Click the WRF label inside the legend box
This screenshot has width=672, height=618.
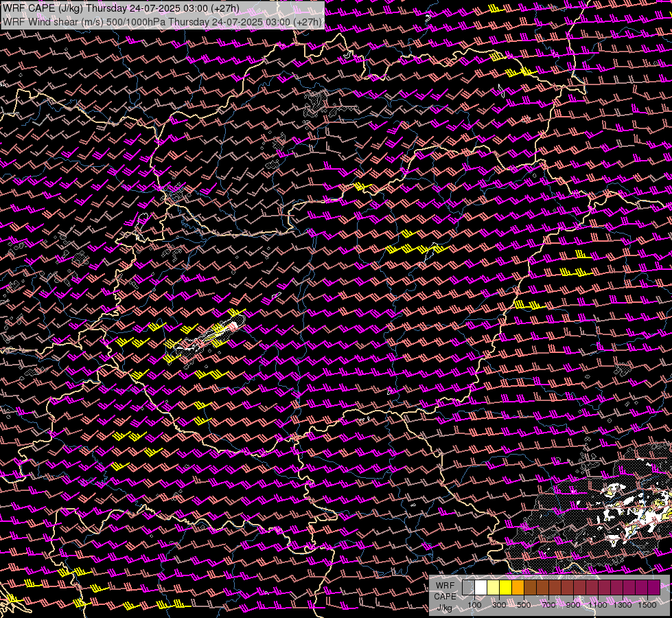(445, 586)
